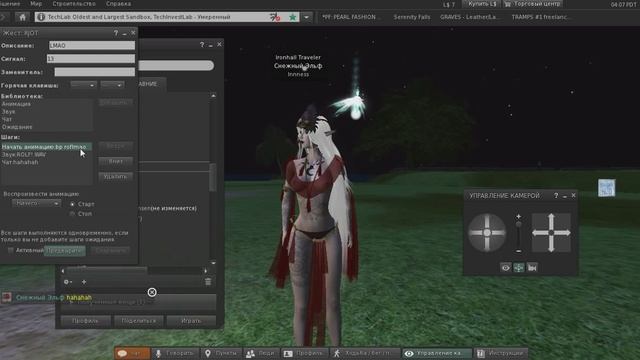
Task: Click the Описание field containing LMAO
Action: (x=92, y=45)
